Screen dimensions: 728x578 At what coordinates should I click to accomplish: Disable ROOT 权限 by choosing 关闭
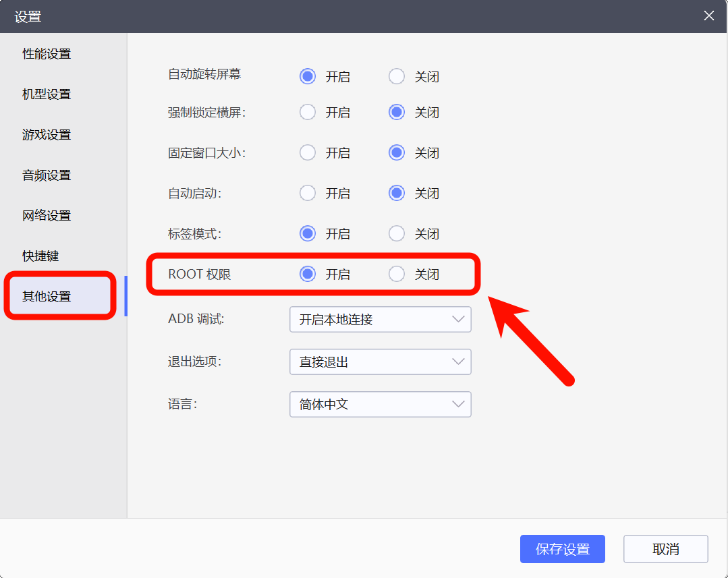(x=397, y=274)
